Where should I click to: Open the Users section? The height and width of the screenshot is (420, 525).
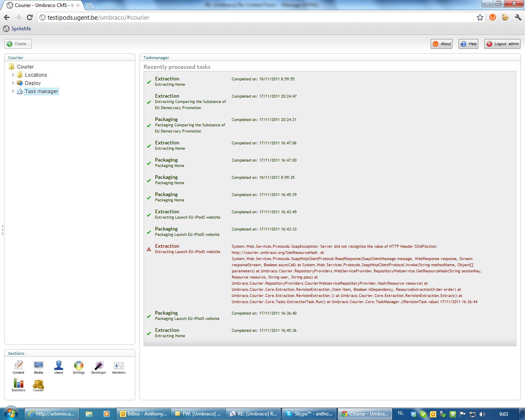[x=59, y=367]
